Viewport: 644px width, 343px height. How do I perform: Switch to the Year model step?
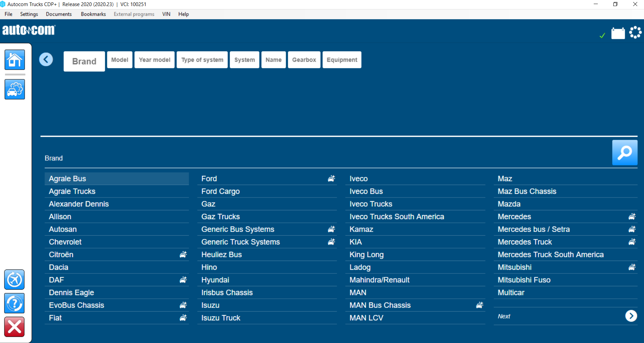pos(154,59)
